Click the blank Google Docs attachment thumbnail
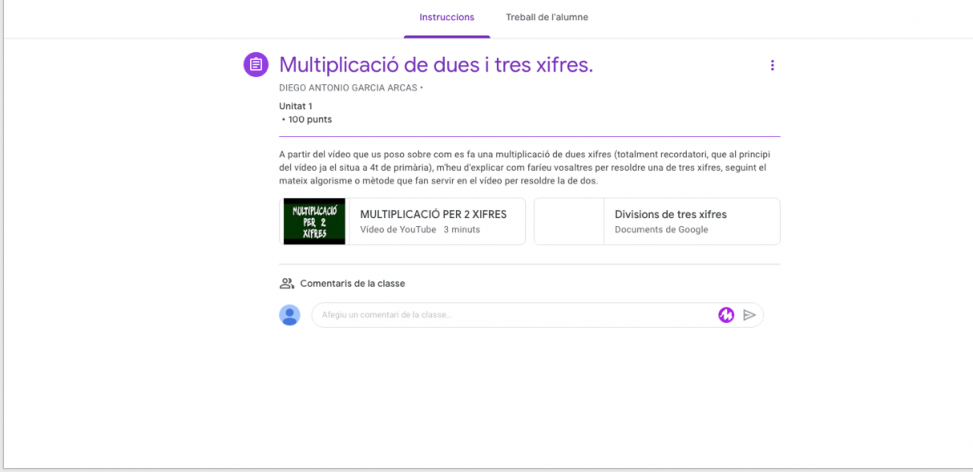 (x=569, y=221)
